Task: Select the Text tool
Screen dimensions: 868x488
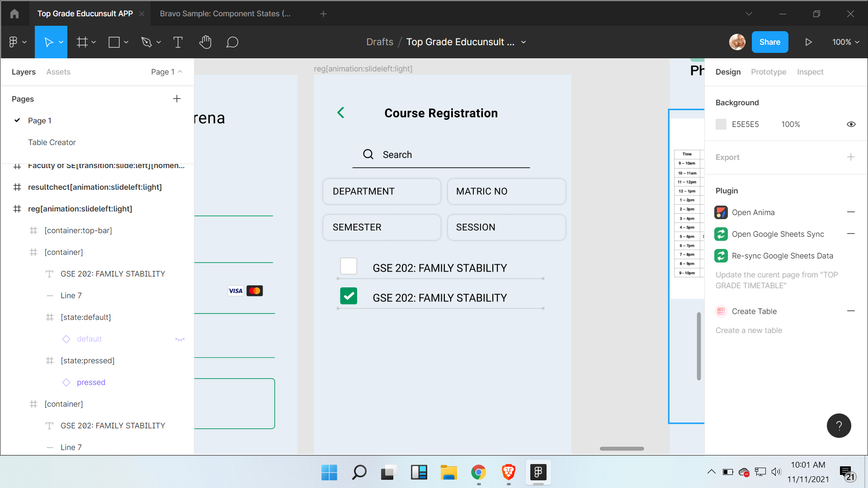Action: (178, 42)
